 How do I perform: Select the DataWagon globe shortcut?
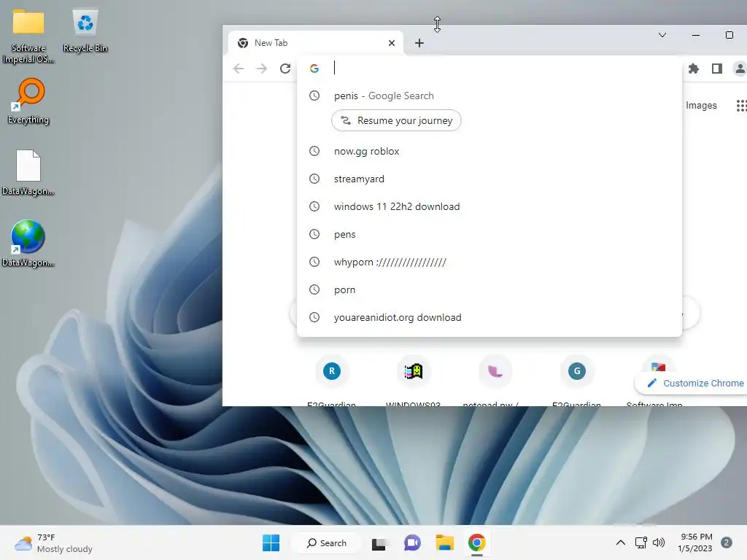pos(28,244)
